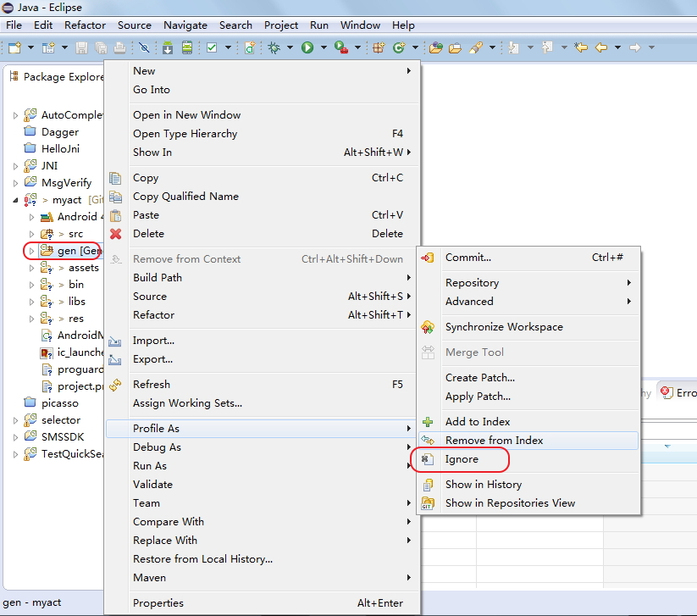Open dropdown arrow beside Back navigation arrow
Screen dimensions: 697x616
[617, 47]
